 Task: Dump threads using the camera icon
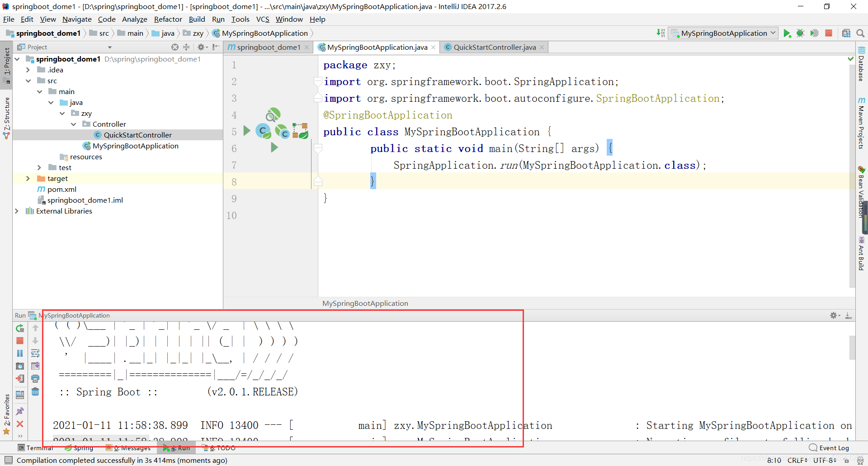pyautogui.click(x=20, y=366)
